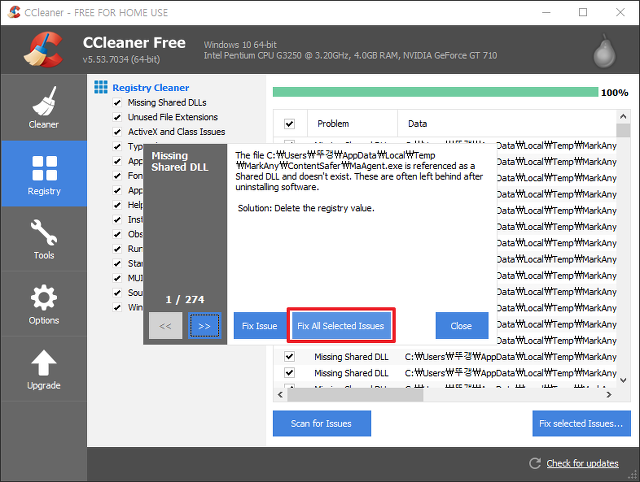Uncheck the second-to-last Missing Shared DLL row
Screen dimensions: 640x482
289,356
